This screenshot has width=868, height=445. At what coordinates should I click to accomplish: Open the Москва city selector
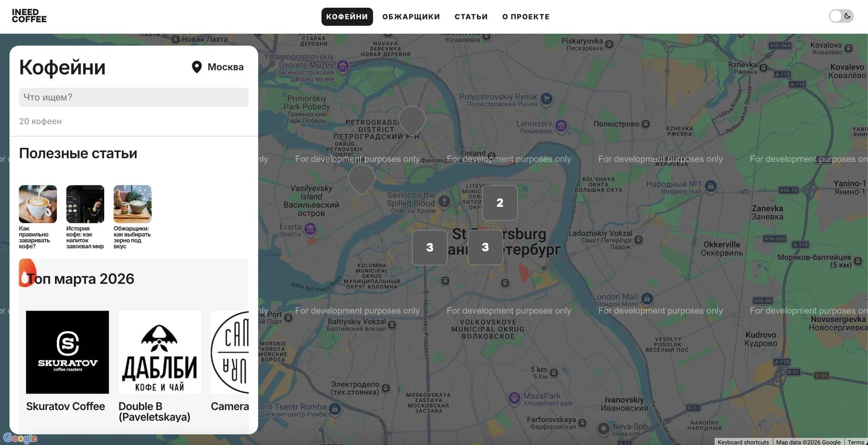(225, 67)
